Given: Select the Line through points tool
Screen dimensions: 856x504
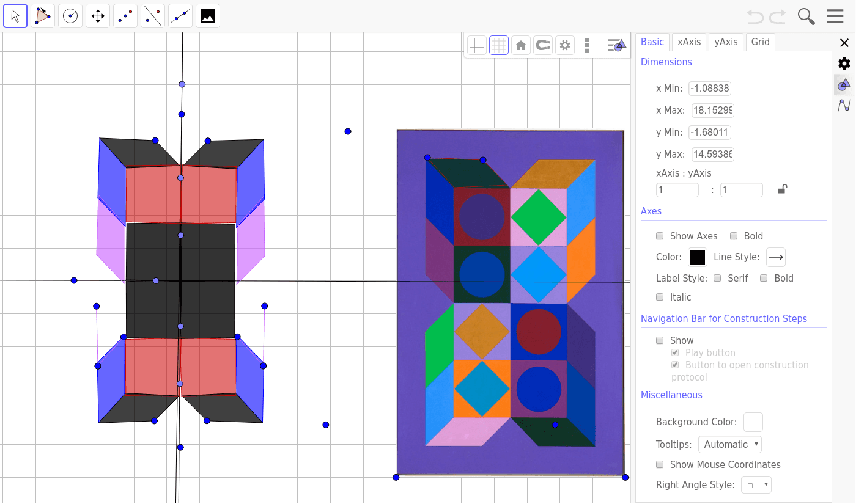Looking at the screenshot, I should (x=180, y=16).
